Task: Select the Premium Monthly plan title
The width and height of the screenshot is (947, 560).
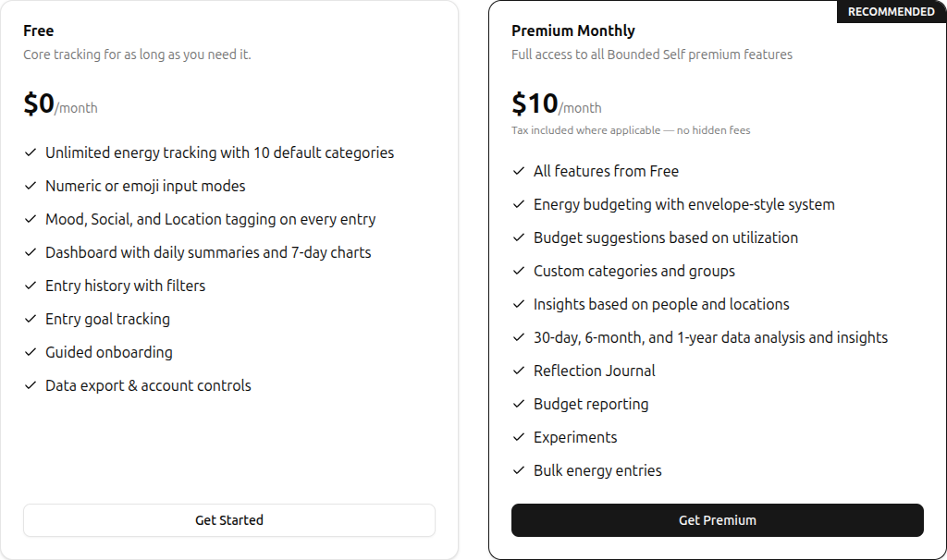Action: (x=572, y=30)
